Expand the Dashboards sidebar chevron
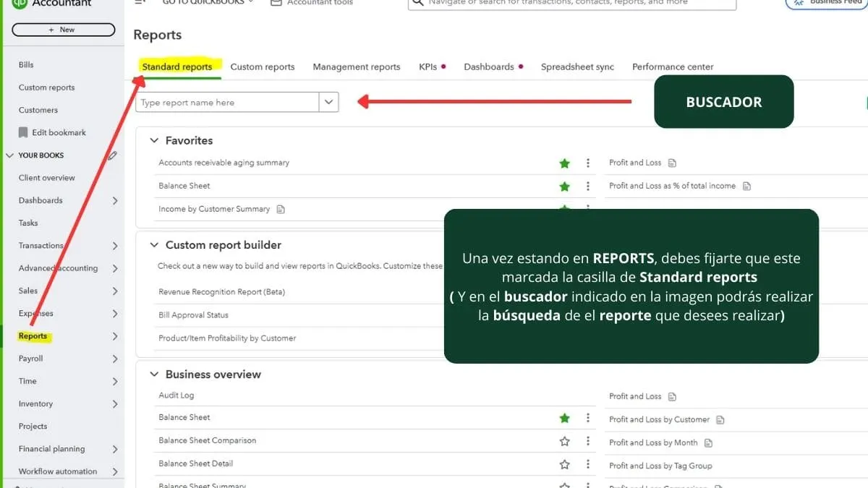The width and height of the screenshot is (868, 488). coord(115,200)
